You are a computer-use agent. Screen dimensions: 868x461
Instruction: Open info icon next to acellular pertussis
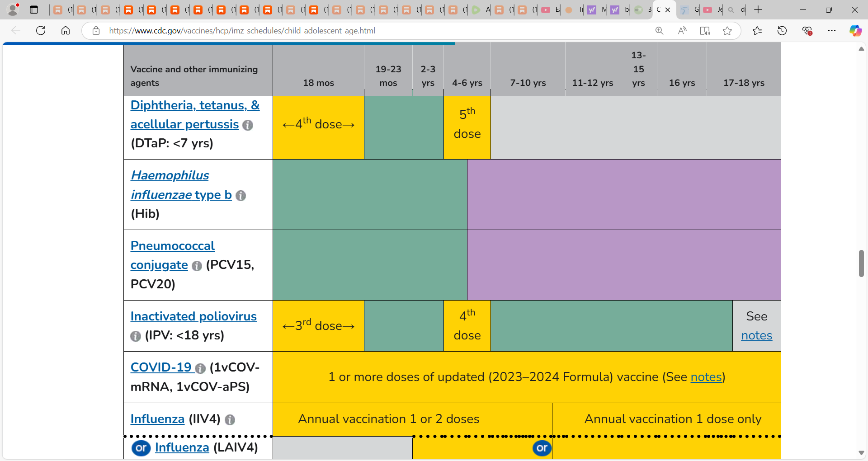pos(248,125)
